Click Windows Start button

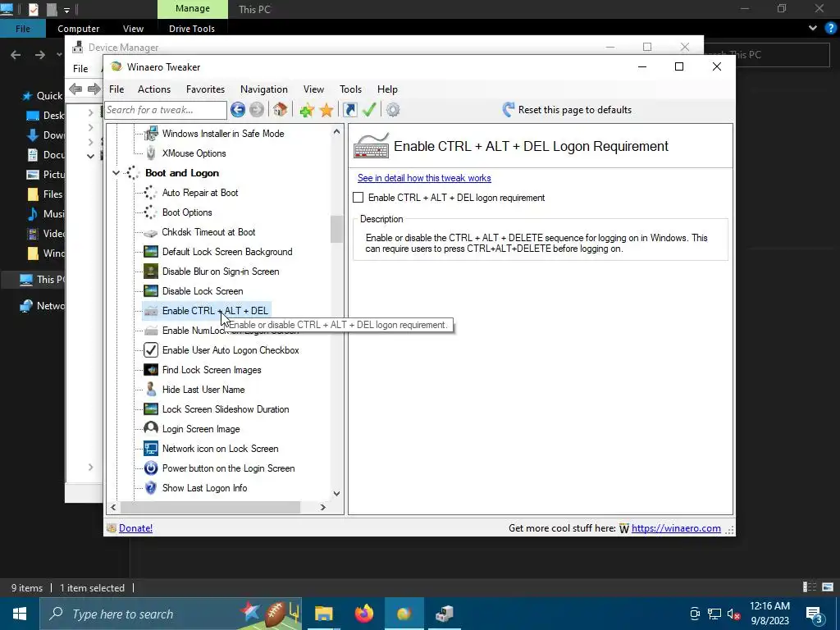pyautogui.click(x=20, y=614)
